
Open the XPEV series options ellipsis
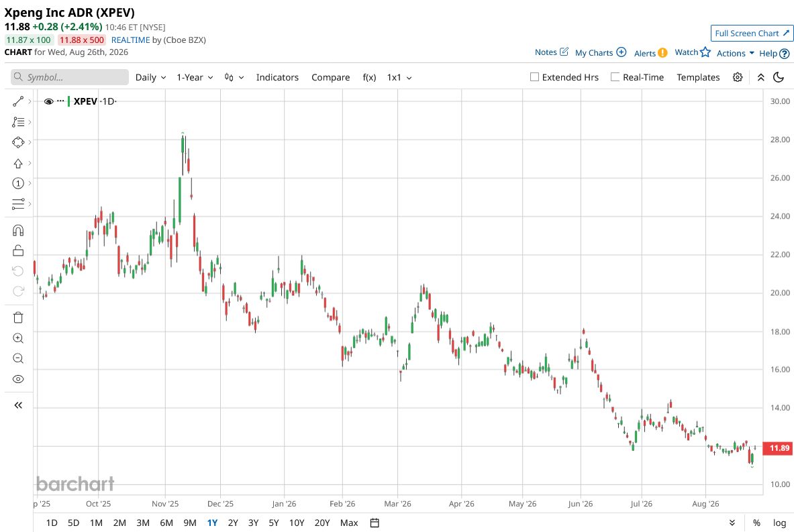(x=61, y=101)
